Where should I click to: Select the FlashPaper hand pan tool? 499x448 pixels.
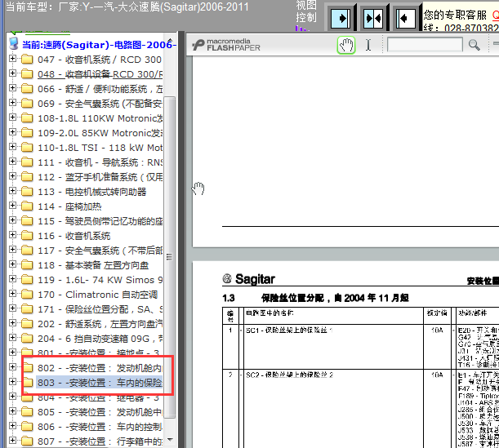click(346, 45)
